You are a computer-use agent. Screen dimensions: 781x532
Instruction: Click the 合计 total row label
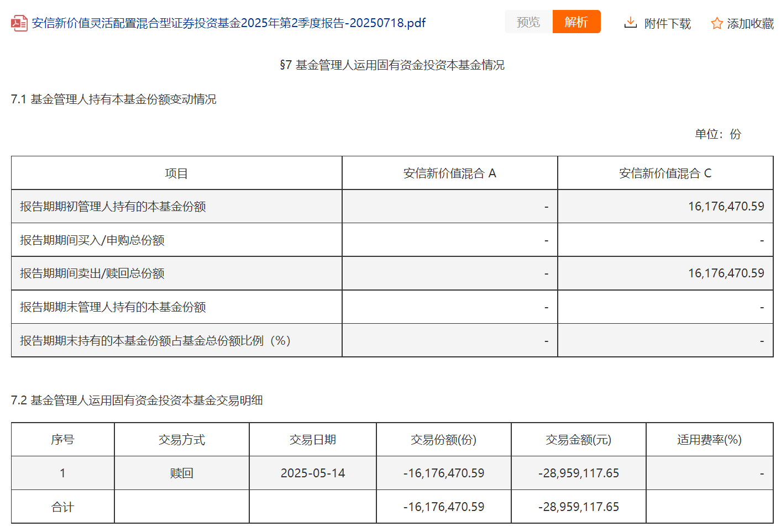click(62, 507)
